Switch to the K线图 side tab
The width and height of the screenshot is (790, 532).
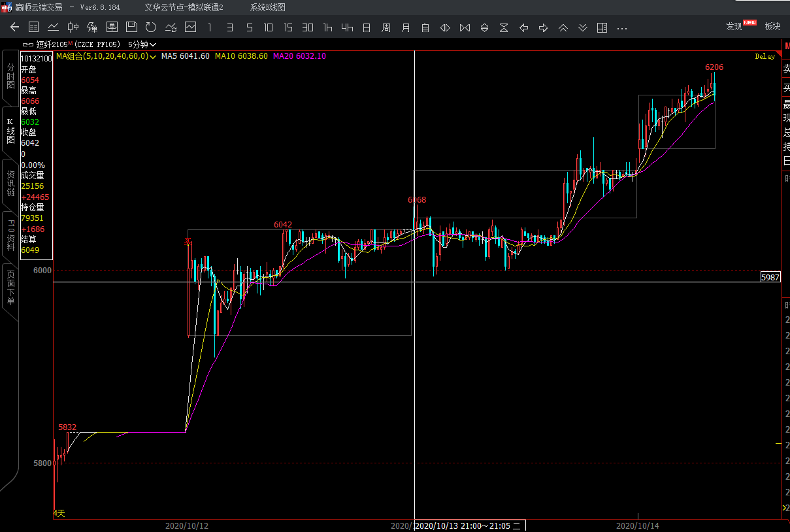pos(10,131)
